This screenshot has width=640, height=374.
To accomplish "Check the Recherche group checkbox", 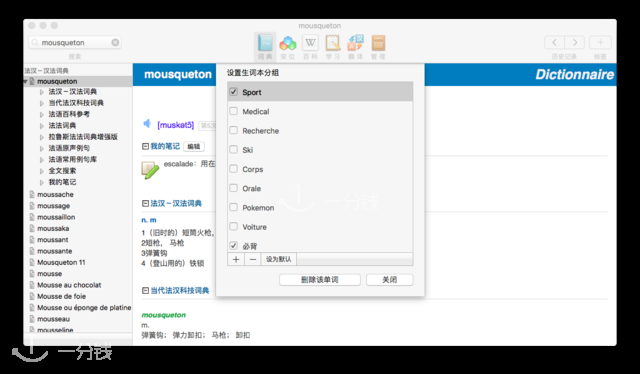I will [x=233, y=130].
